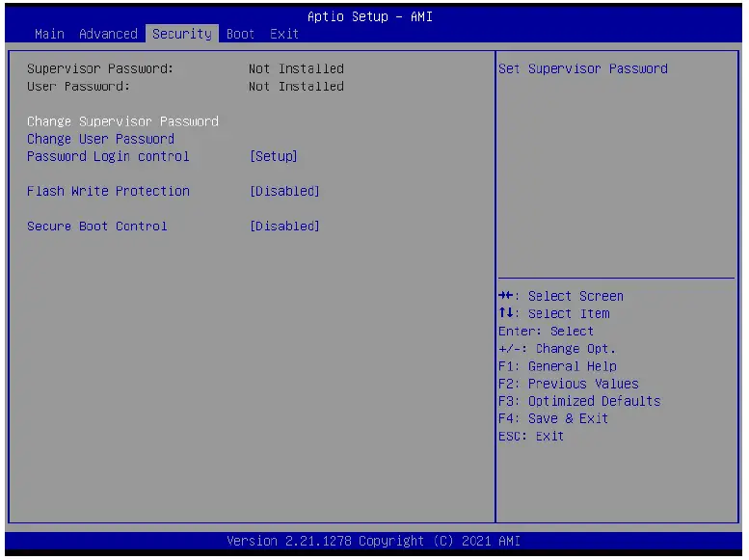Change Flash Write Protection [Disabled] value
Image resolution: width=749 pixels, height=560 pixels.
pos(284,192)
